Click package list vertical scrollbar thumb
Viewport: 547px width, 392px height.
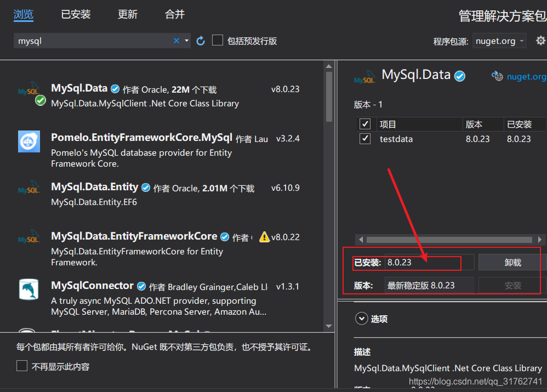pyautogui.click(x=329, y=96)
